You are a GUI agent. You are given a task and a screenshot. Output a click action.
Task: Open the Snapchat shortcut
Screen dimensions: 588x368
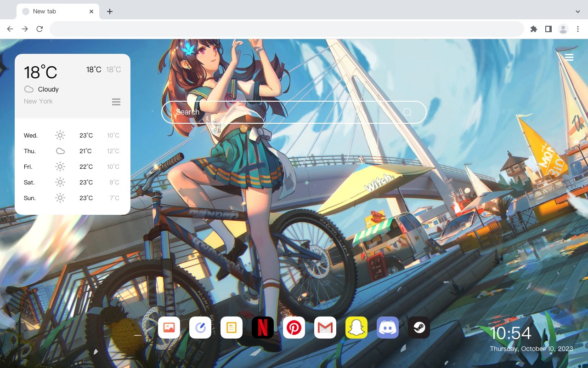click(356, 328)
